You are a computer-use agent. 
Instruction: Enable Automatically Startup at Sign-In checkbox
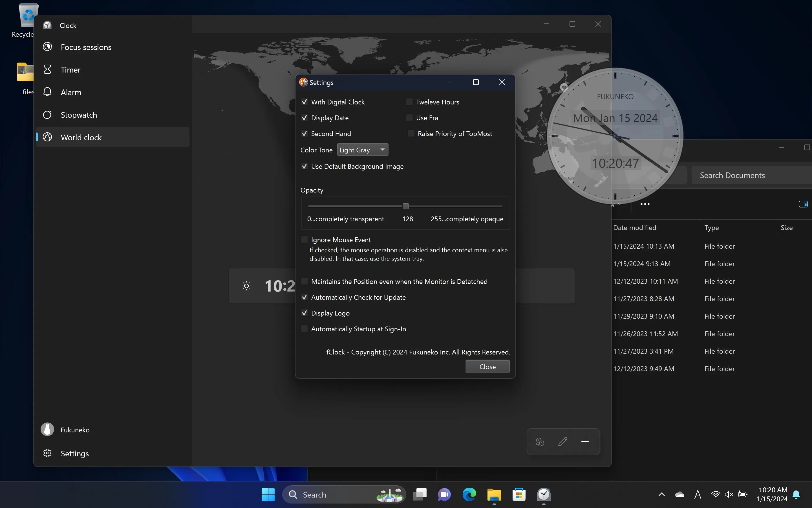pos(304,329)
